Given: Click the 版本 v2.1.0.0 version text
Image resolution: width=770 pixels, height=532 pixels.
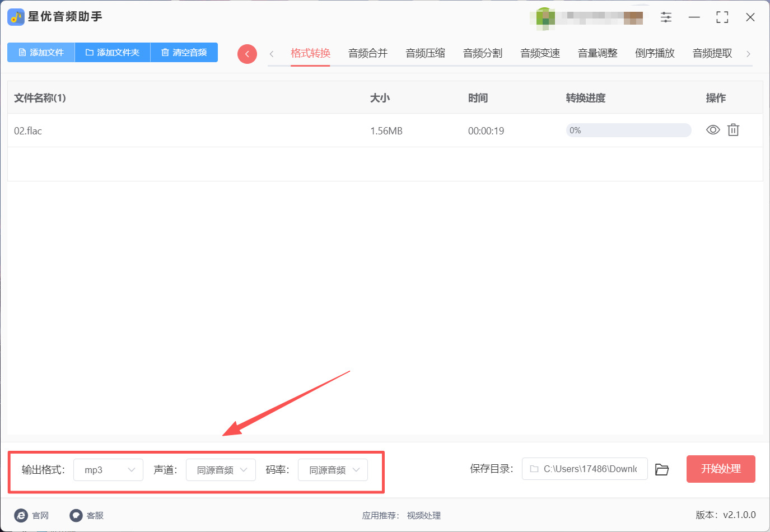Looking at the screenshot, I should click(x=726, y=515).
